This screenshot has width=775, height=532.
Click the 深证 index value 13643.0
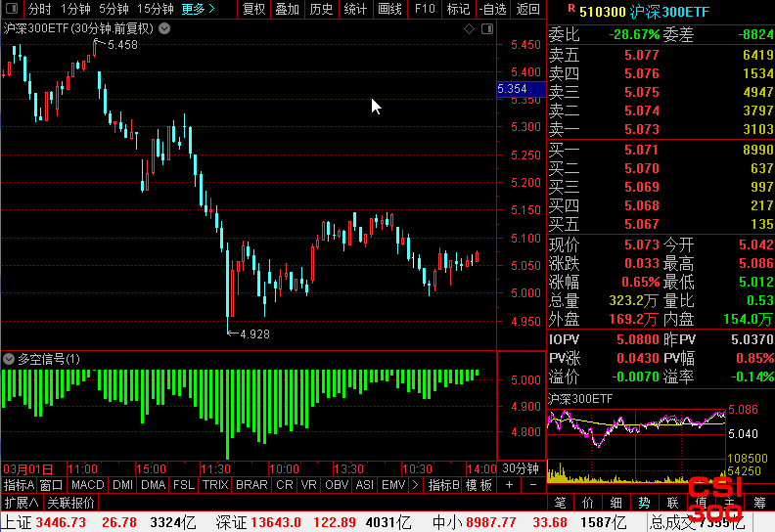[276, 522]
